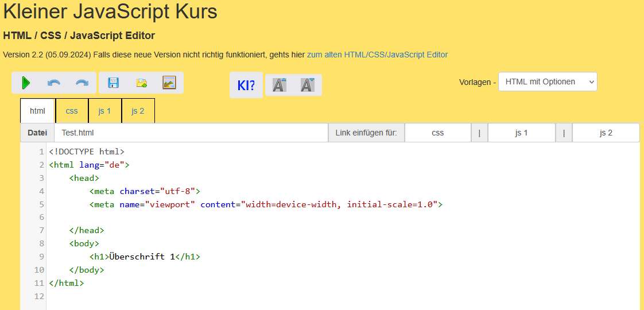The image size is (644, 310).
Task: Save the file with the floppy disk icon
Action: 113,83
